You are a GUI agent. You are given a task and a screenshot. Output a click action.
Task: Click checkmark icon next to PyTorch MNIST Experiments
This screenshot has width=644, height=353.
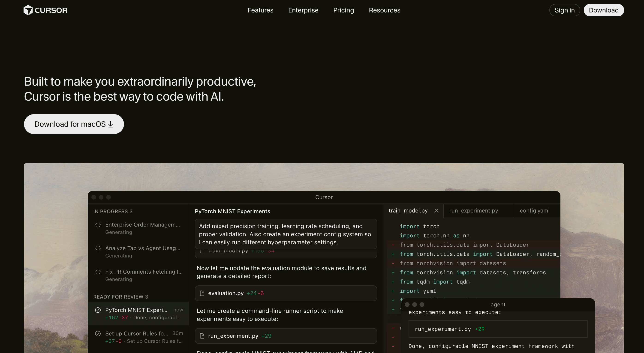pos(98,310)
